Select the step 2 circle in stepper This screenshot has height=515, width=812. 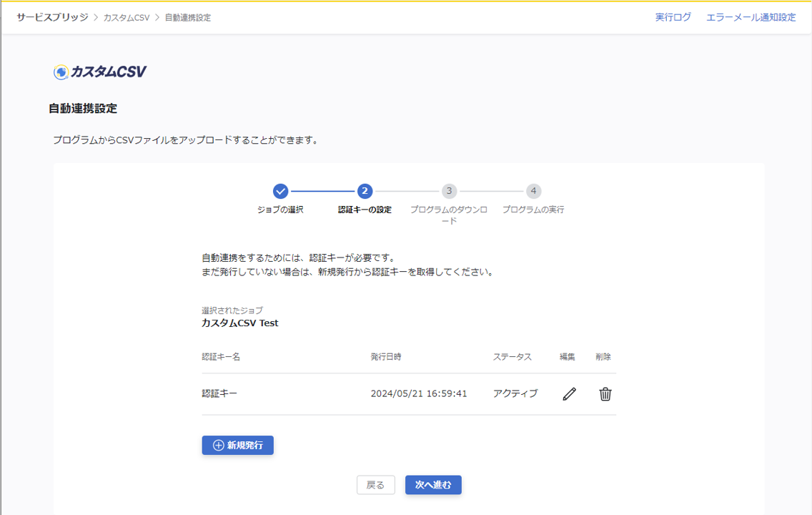[x=365, y=191]
